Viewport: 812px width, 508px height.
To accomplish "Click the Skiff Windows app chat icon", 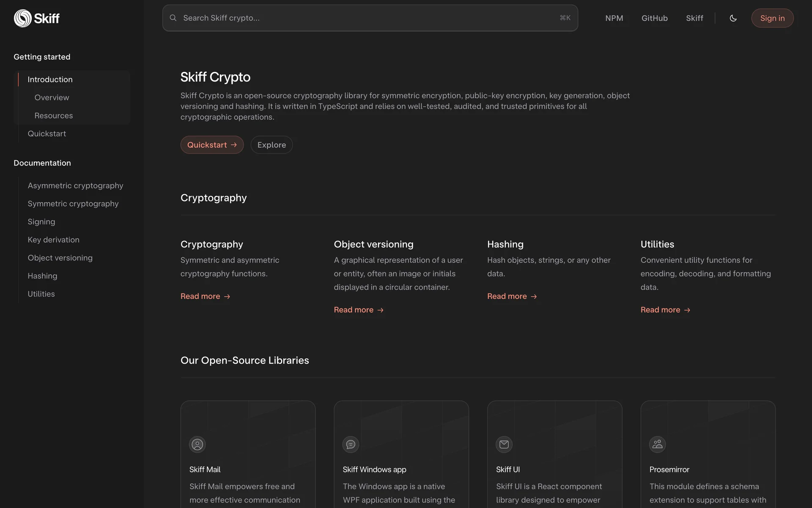I will (x=351, y=444).
